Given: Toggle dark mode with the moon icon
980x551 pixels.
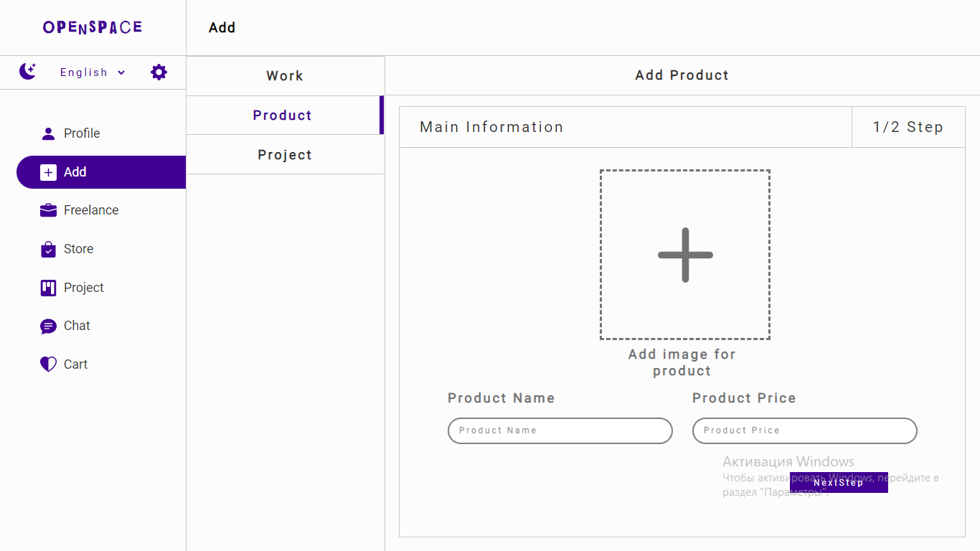Looking at the screenshot, I should 28,72.
